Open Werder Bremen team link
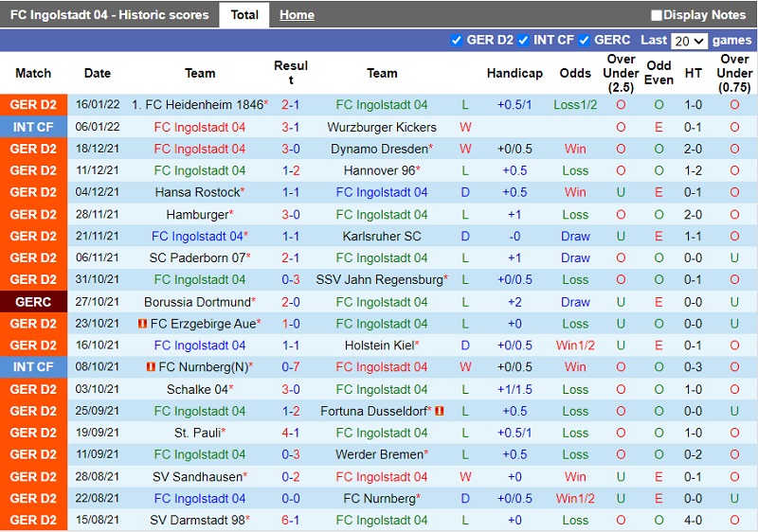758x532 pixels. pyautogui.click(x=380, y=454)
